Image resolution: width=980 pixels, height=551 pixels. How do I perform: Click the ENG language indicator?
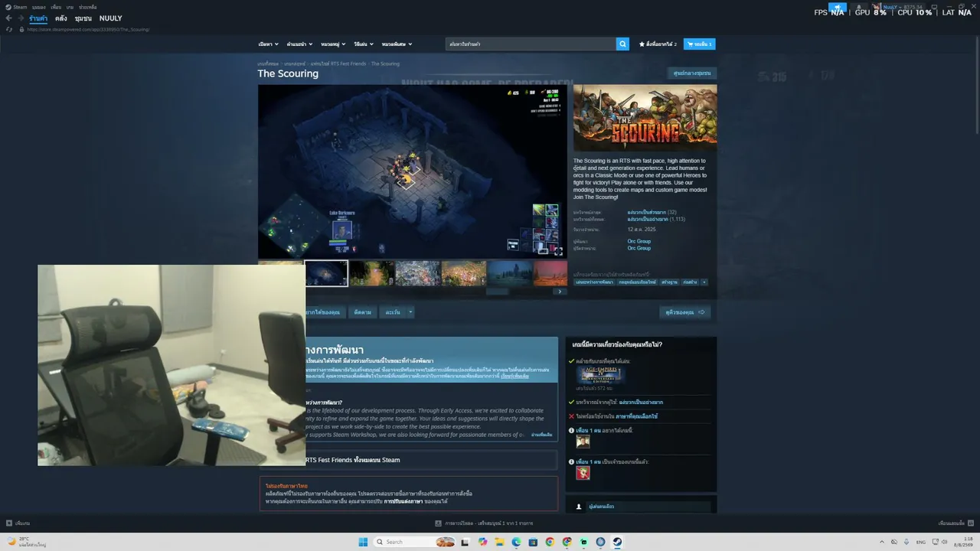tap(921, 542)
